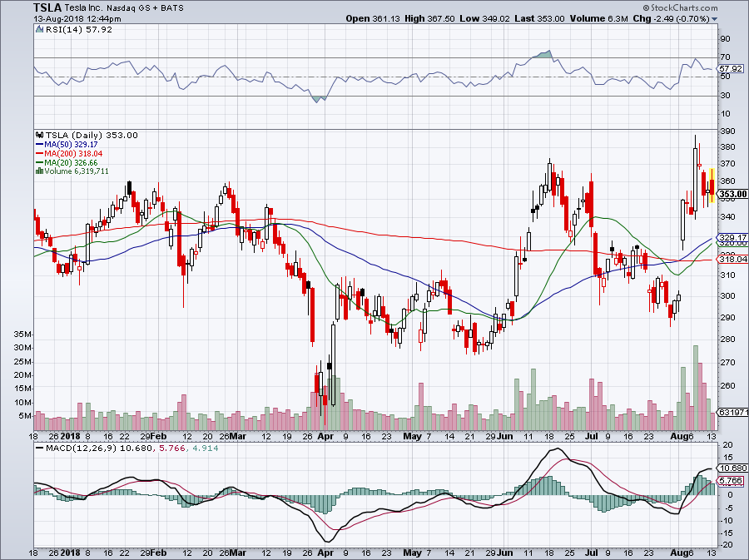Click the 380 price axis label
The width and height of the screenshot is (749, 560).
click(x=727, y=147)
